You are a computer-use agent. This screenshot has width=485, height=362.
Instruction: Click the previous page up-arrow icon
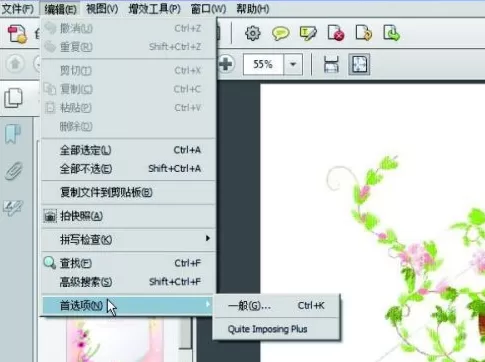15,63
